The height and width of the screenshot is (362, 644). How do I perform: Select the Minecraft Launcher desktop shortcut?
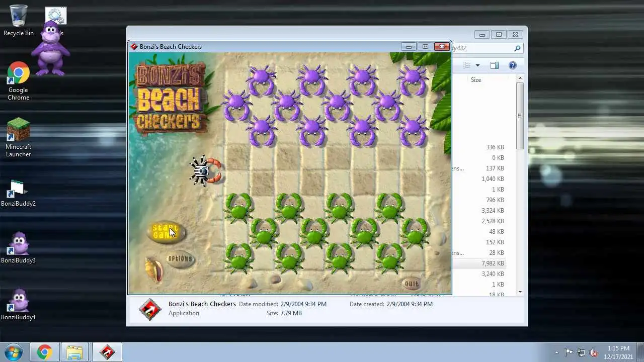click(x=19, y=138)
